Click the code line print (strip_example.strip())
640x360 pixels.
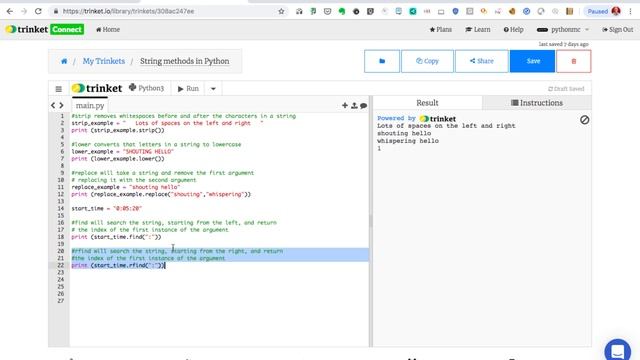pyautogui.click(x=118, y=130)
